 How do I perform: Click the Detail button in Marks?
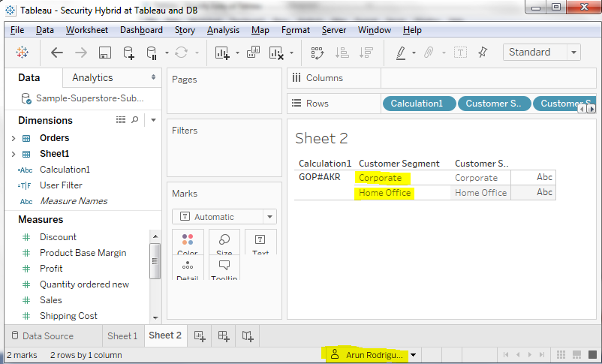(x=188, y=268)
